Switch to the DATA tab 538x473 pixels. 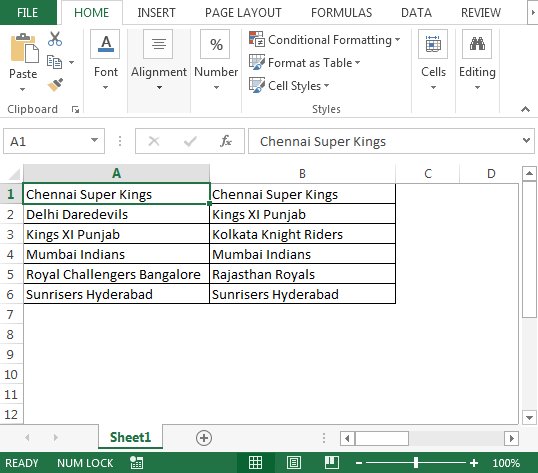[416, 13]
